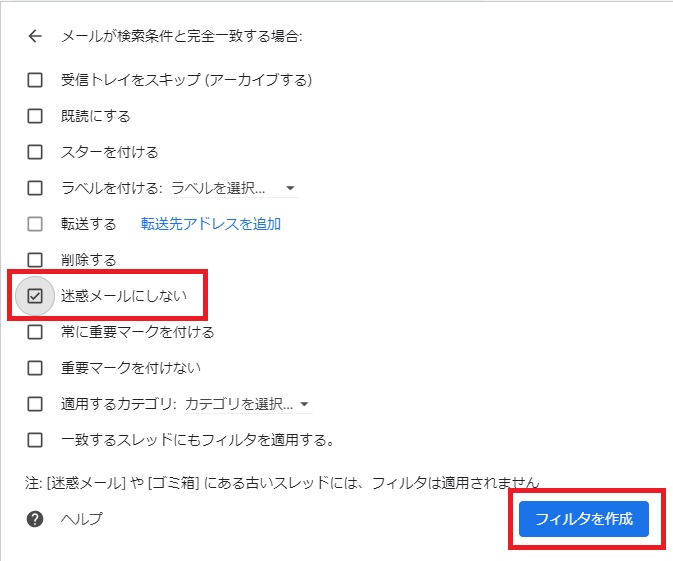
Task: Check the スターを付ける option
Action: pyautogui.click(x=35, y=152)
